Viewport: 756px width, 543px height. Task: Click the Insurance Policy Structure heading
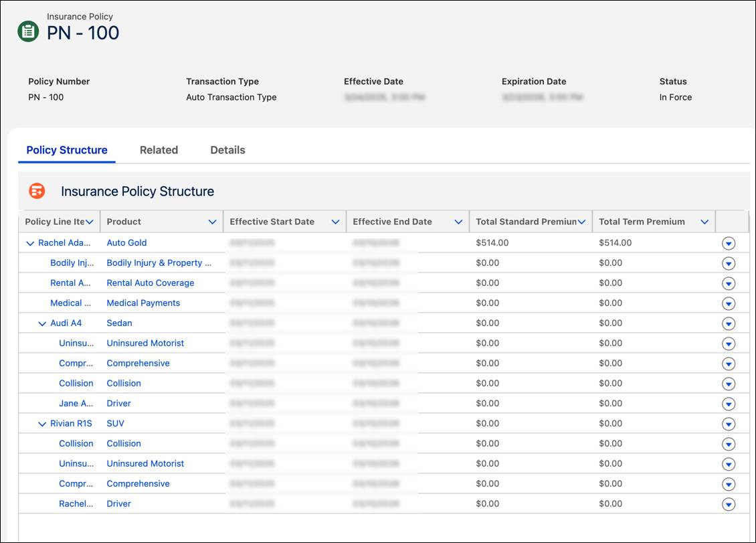point(137,191)
